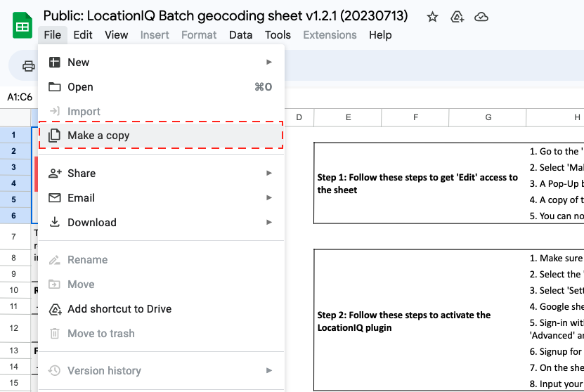The width and height of the screenshot is (584, 392).
Task: Select column G header
Action: click(x=488, y=117)
